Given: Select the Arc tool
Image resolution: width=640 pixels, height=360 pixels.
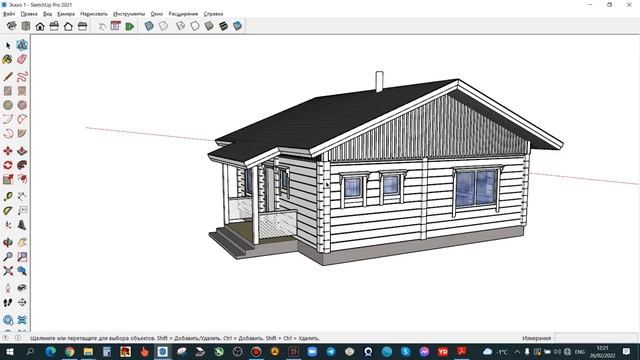Looking at the screenshot, I should tap(8, 119).
